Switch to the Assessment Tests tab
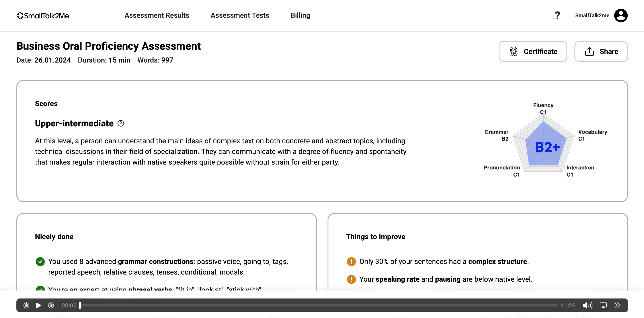 click(240, 16)
